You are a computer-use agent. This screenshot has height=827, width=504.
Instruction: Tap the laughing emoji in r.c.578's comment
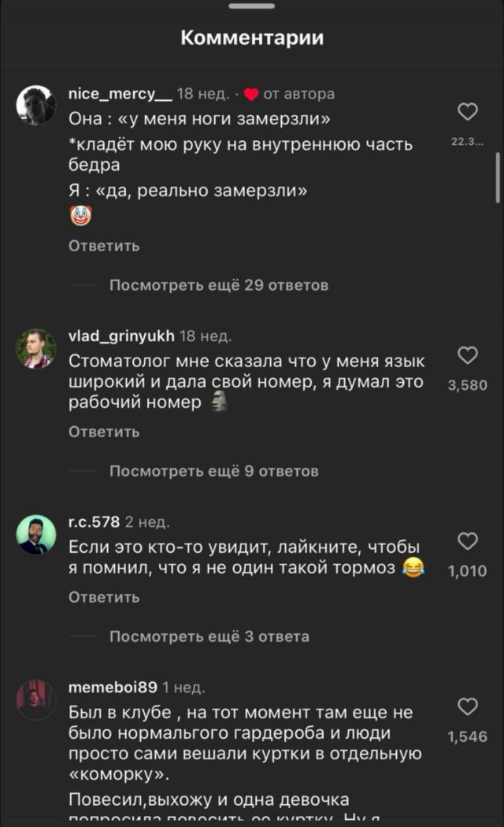click(413, 567)
